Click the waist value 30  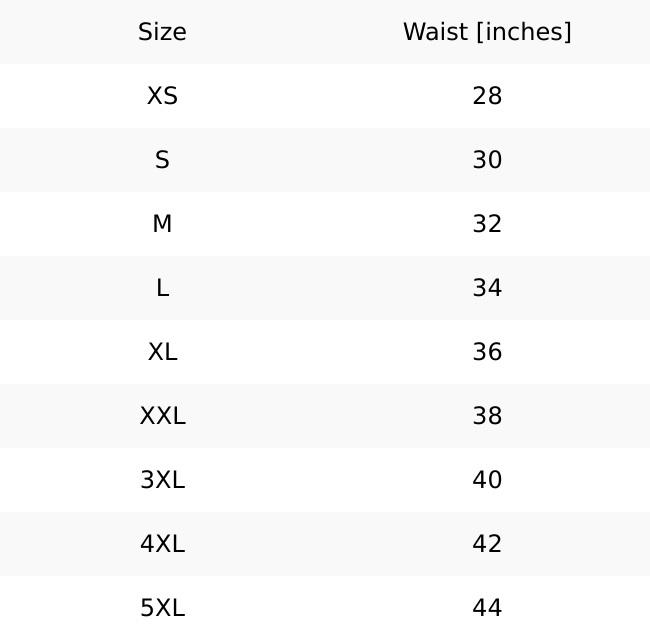pyautogui.click(x=487, y=160)
